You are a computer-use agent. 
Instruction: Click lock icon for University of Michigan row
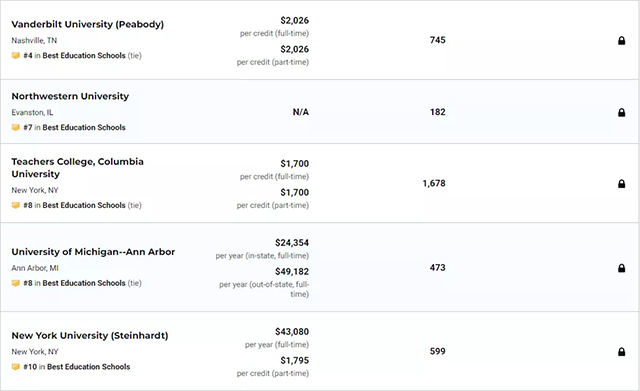pos(621,268)
